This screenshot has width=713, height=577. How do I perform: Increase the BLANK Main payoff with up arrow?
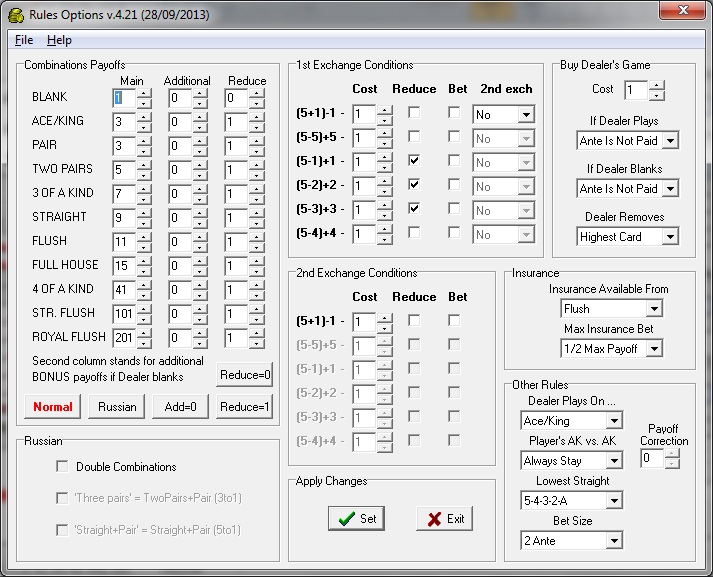tap(144, 93)
